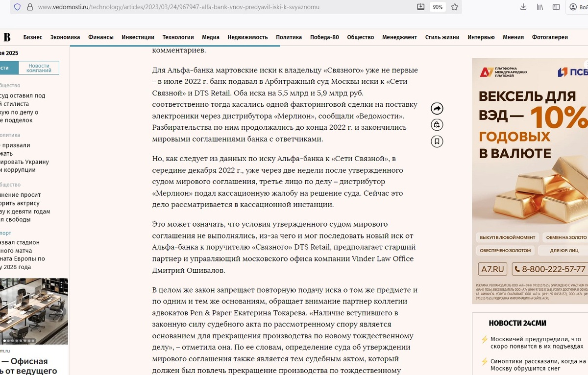588x375 pixels.
Task: Open sidebar news about actress nine-year sentence
Action: coord(25,207)
